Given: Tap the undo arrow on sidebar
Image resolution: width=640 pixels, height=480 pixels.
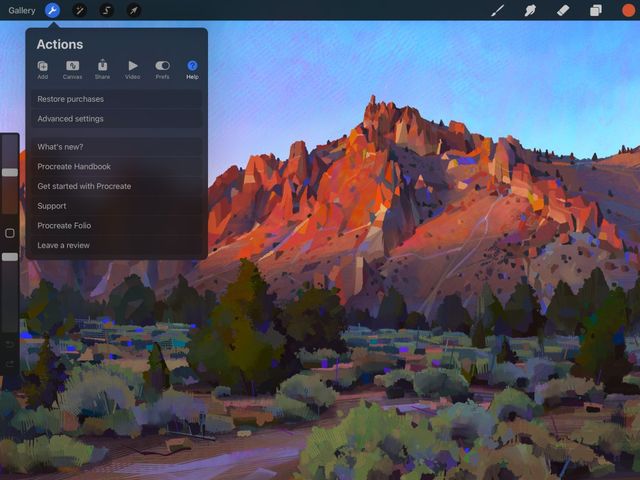Looking at the screenshot, I should [10, 344].
